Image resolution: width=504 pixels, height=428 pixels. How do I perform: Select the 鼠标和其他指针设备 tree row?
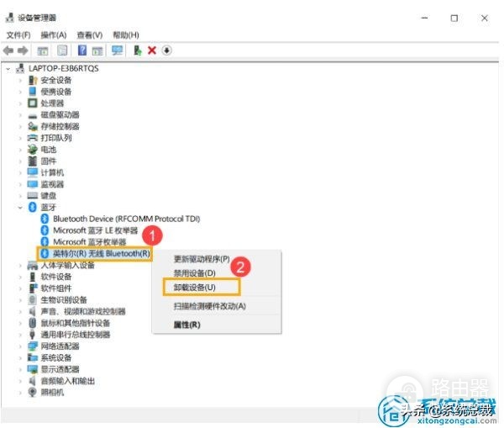(76, 323)
